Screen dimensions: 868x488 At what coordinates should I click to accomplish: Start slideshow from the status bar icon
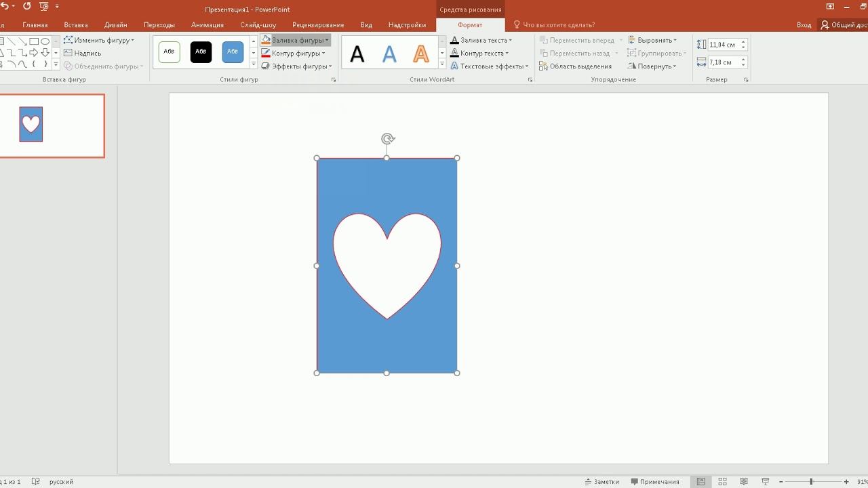coord(765,482)
